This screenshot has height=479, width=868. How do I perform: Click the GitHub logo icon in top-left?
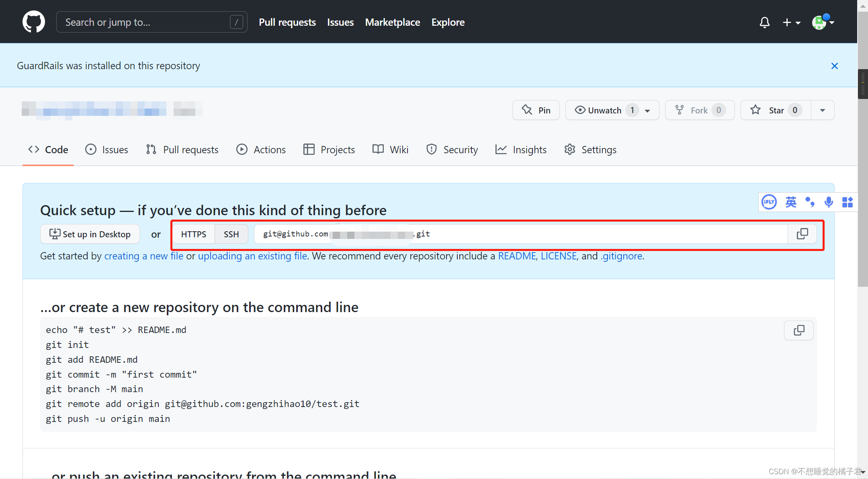[33, 22]
